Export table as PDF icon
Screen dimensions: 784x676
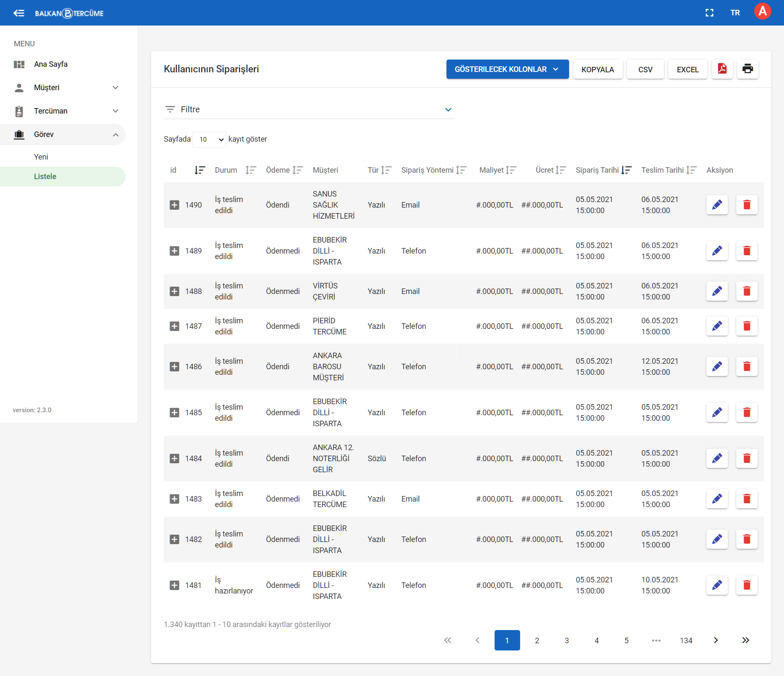722,69
